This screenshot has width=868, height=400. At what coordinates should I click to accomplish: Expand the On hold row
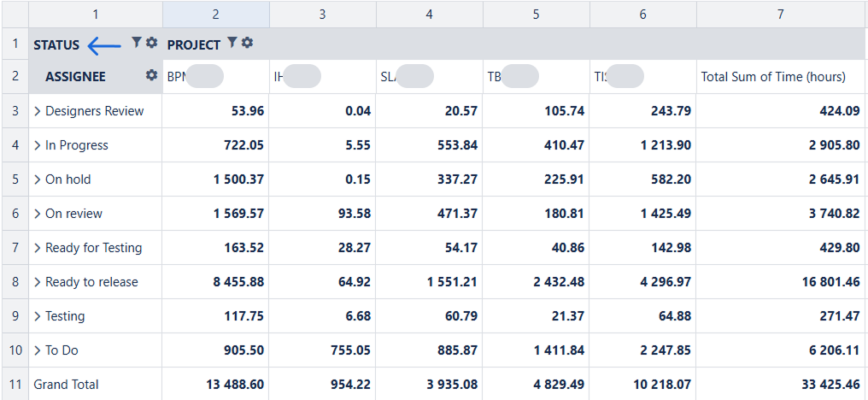[38, 179]
